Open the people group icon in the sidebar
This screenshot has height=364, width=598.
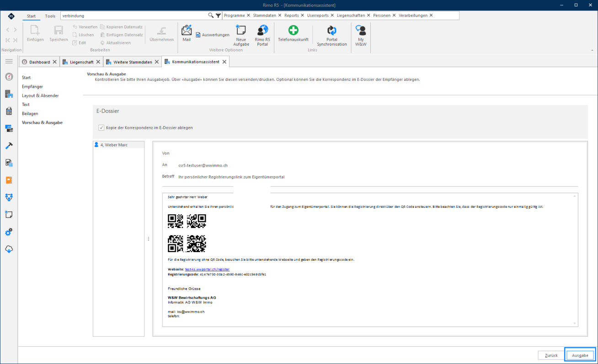coord(9,197)
